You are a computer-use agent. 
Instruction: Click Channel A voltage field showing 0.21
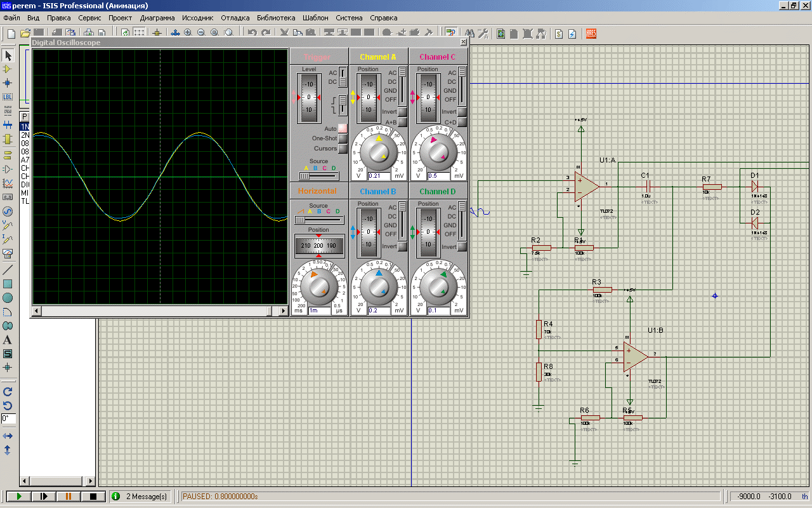(379, 176)
